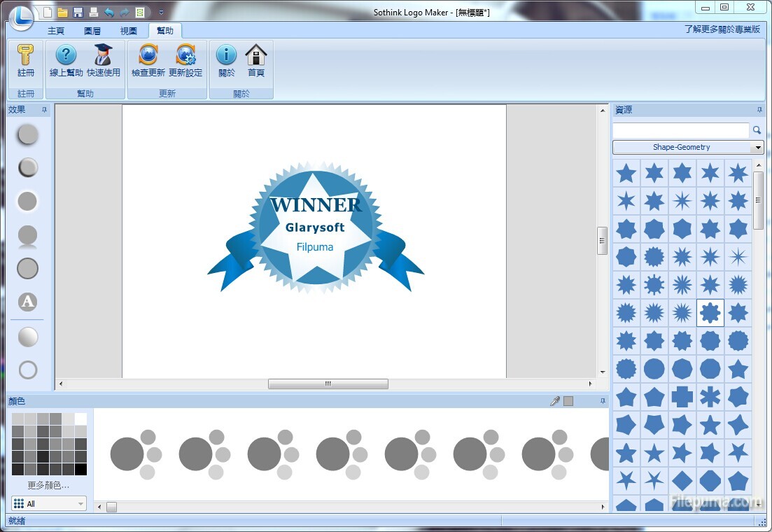Open 線上幫助 online help
Image resolution: width=772 pixels, height=532 pixels.
[x=66, y=61]
